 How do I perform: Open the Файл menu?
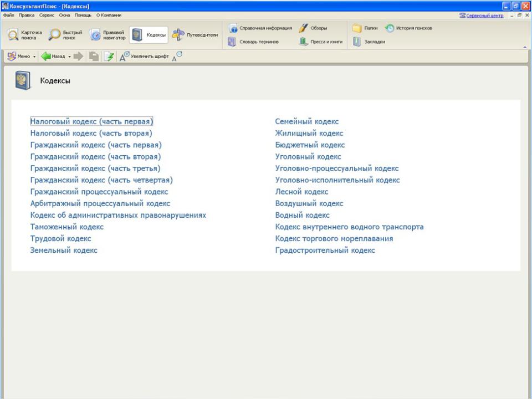pos(9,16)
